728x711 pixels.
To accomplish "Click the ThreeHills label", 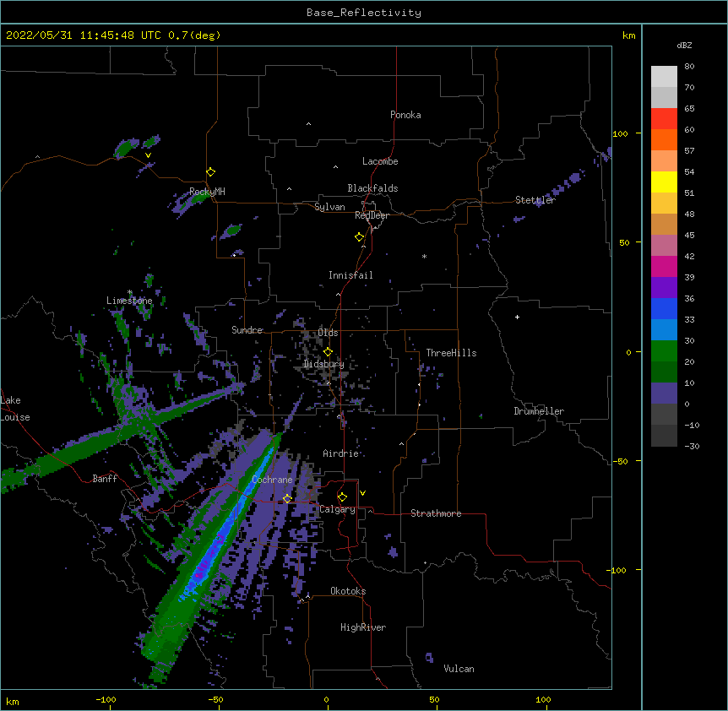I will click(451, 353).
